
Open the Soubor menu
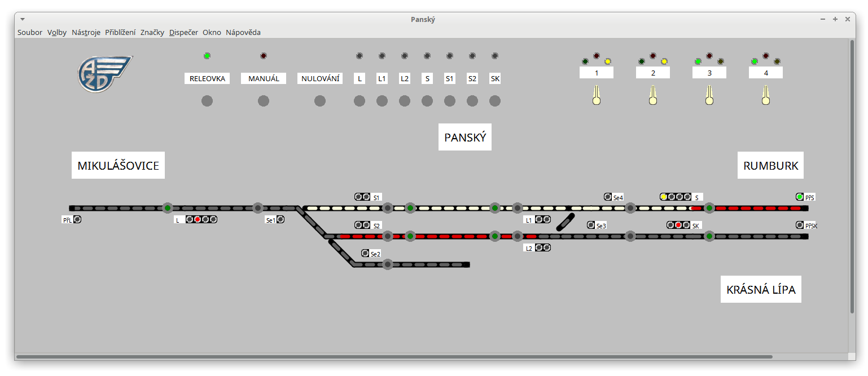(x=30, y=33)
